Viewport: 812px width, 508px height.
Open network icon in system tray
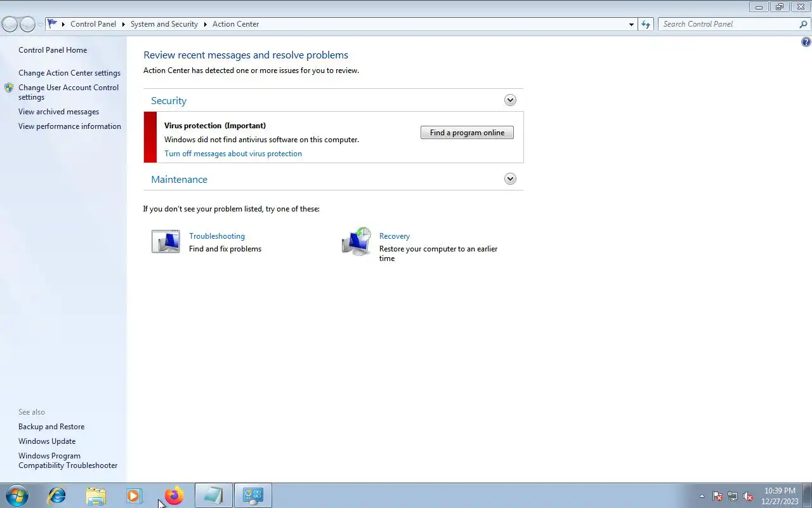733,496
